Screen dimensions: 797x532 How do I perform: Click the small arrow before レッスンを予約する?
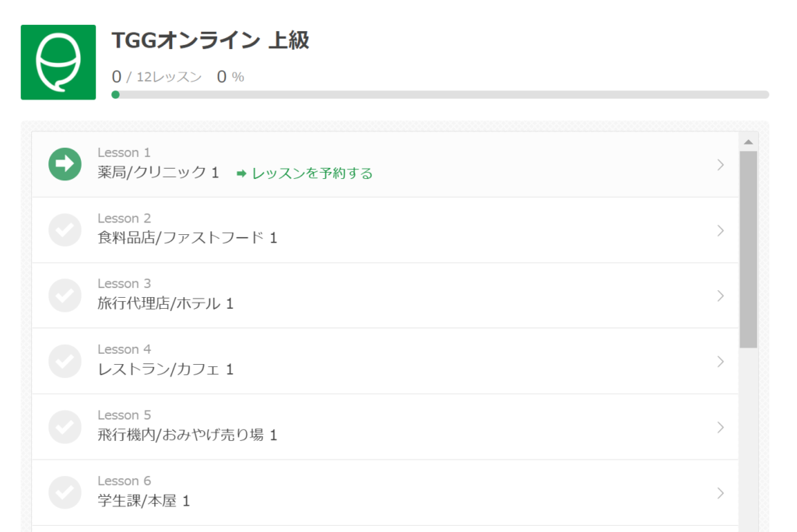click(x=241, y=173)
